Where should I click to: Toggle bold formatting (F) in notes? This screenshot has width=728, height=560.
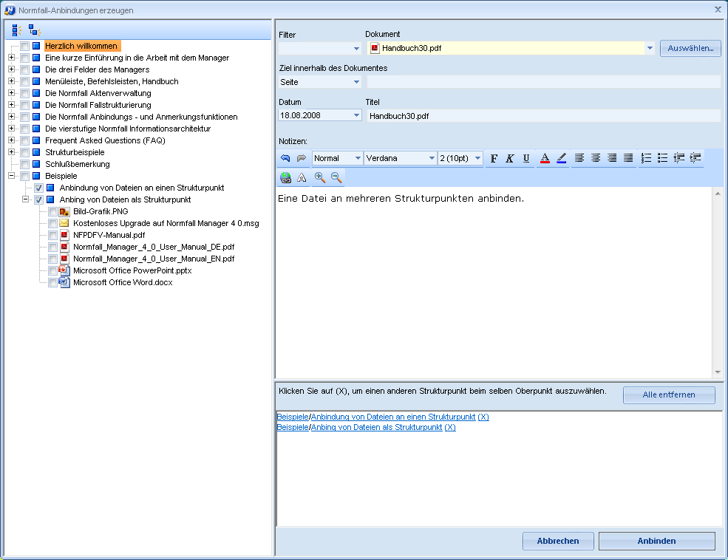coord(494,158)
